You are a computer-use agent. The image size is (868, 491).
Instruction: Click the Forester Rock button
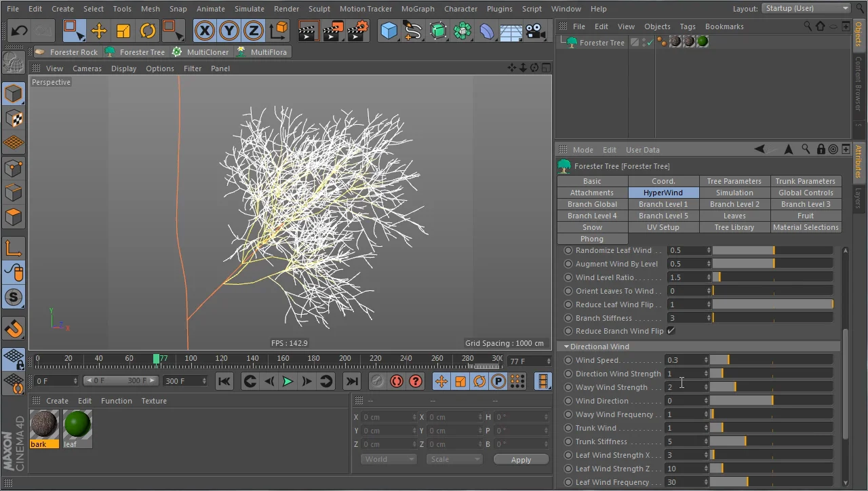click(66, 52)
